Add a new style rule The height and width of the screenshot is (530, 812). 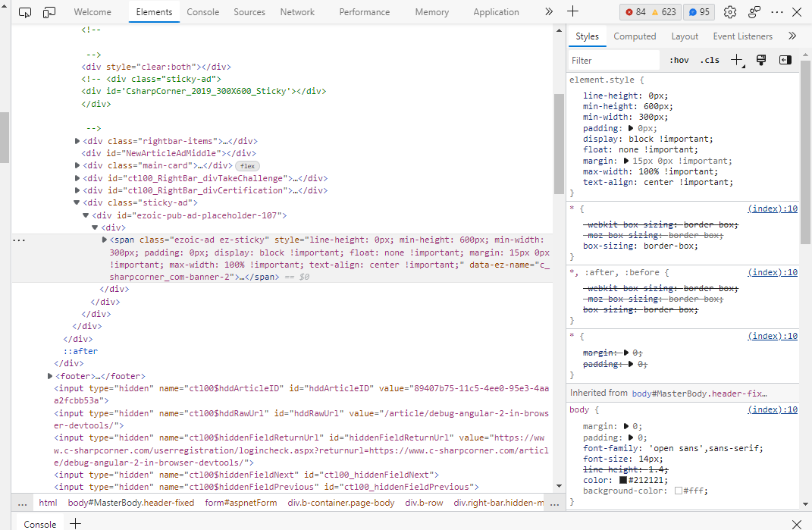[736, 60]
